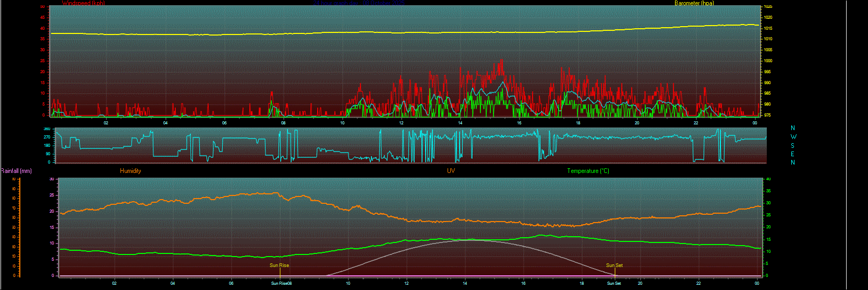Click the 18 hour tick on windspeed graph
The width and height of the screenshot is (868, 290).
click(x=578, y=123)
